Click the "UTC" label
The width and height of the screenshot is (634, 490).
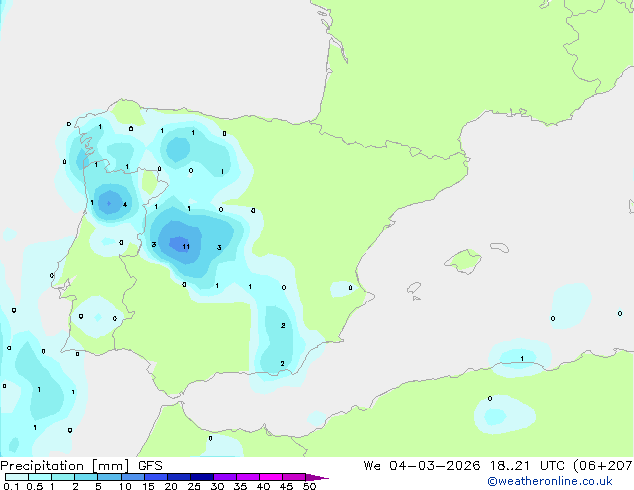pos(553,466)
